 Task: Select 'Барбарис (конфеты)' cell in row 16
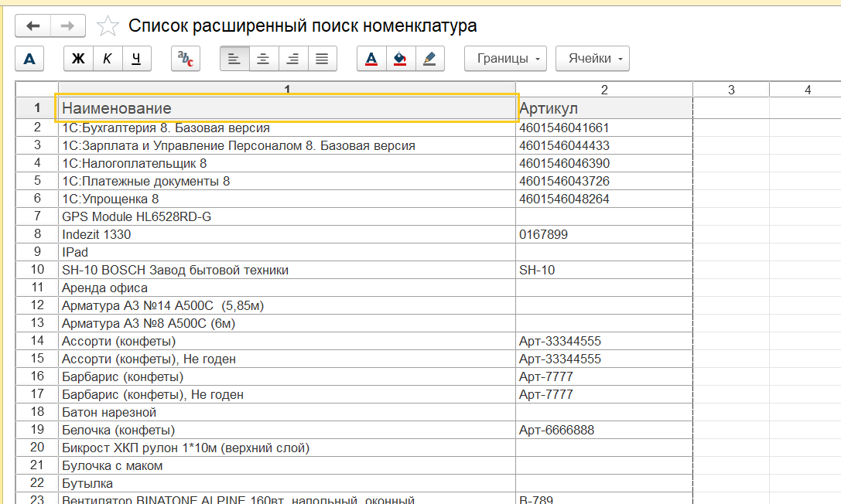287,376
